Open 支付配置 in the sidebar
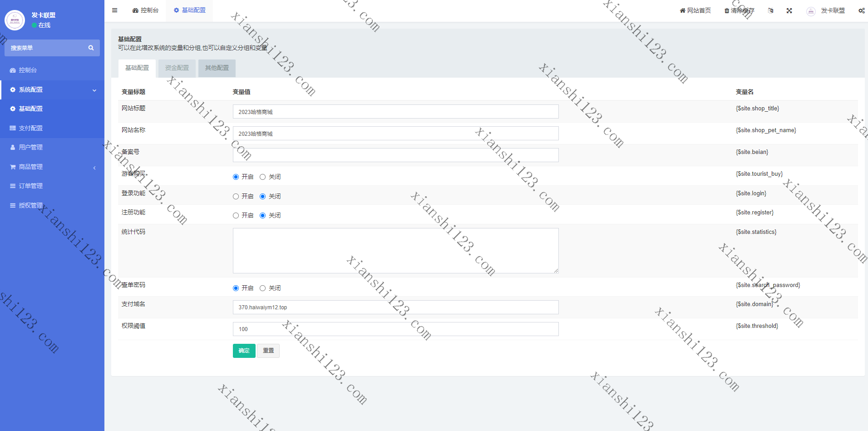Image resolution: width=868 pixels, height=431 pixels. point(52,128)
